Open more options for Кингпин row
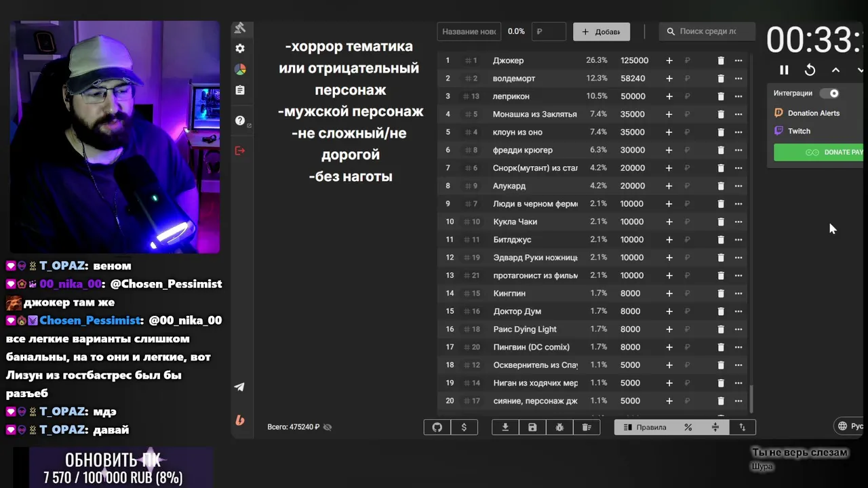868x488 pixels. pyautogui.click(x=738, y=293)
